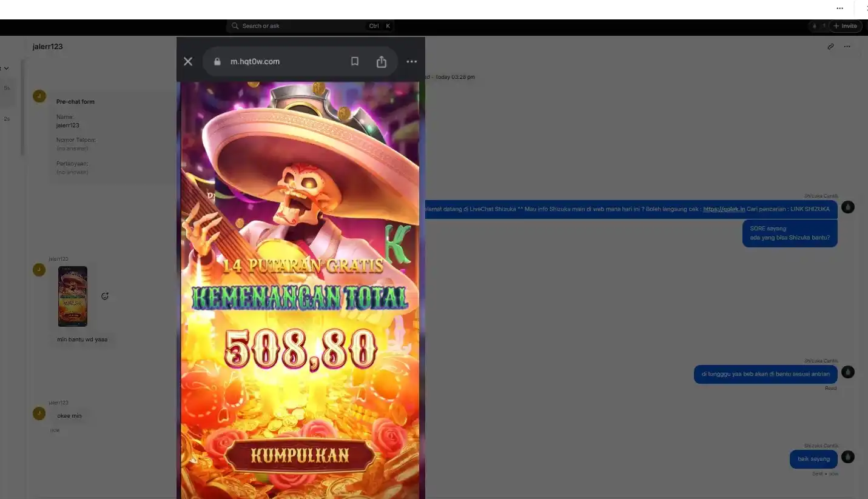This screenshot has width=868, height=499.
Task: Click the jalerr123 chat title
Action: pyautogui.click(x=48, y=47)
